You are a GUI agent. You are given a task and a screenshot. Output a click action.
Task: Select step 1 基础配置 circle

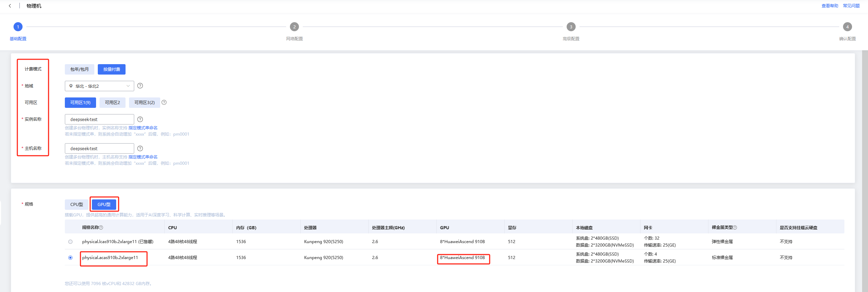(x=18, y=27)
